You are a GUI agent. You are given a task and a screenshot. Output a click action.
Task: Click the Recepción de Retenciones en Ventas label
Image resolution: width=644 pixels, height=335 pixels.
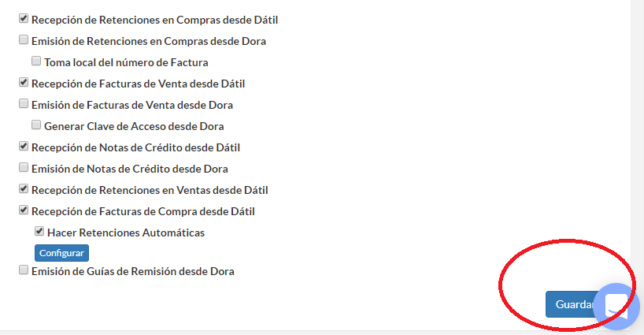point(150,190)
